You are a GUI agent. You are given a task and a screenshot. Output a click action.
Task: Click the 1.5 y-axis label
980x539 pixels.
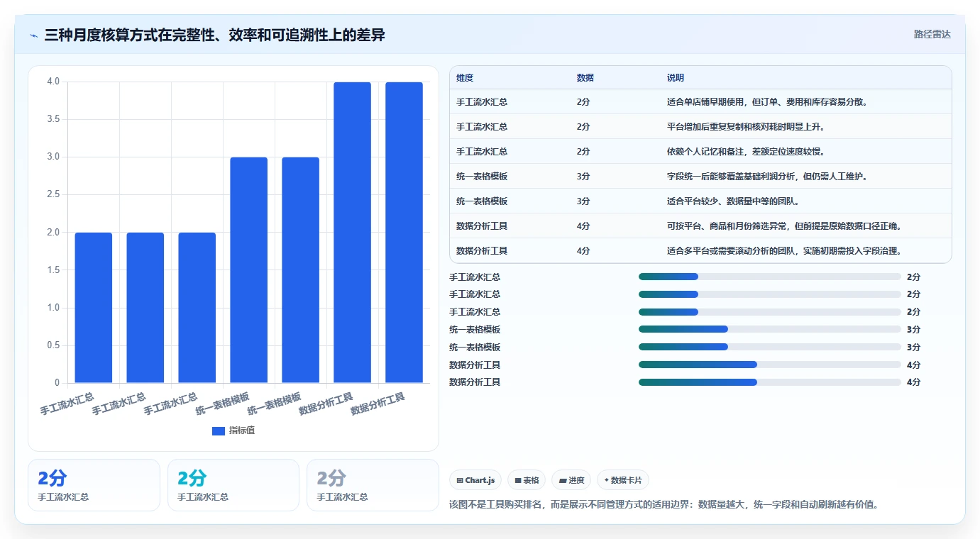tap(53, 270)
